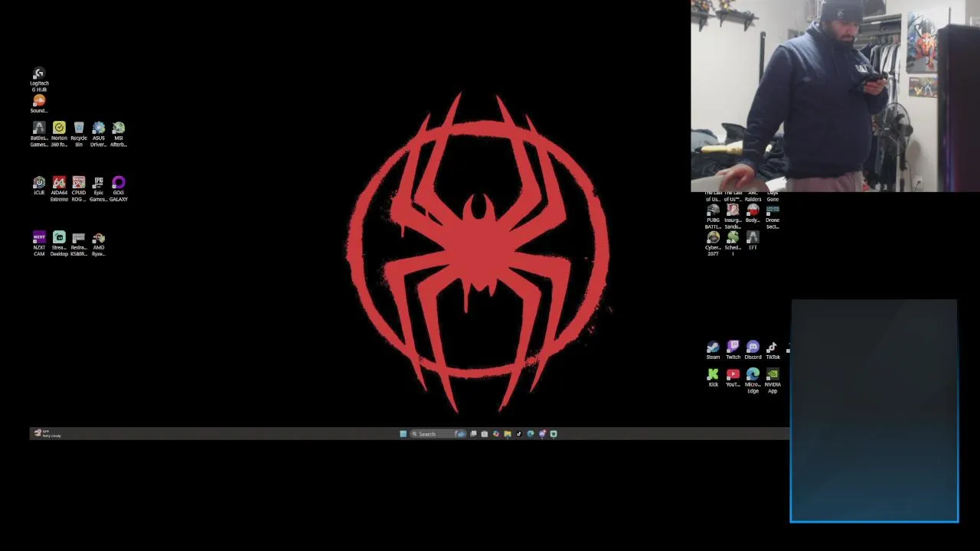Screen dimensions: 980x551
Task: Open the EFT desktop shortcut
Action: [x=753, y=241]
